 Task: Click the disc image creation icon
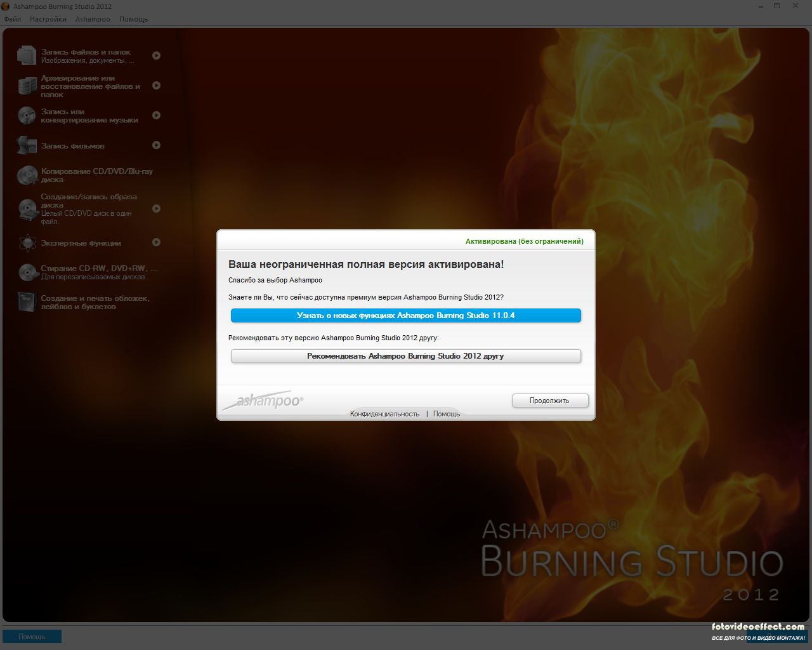tap(27, 209)
